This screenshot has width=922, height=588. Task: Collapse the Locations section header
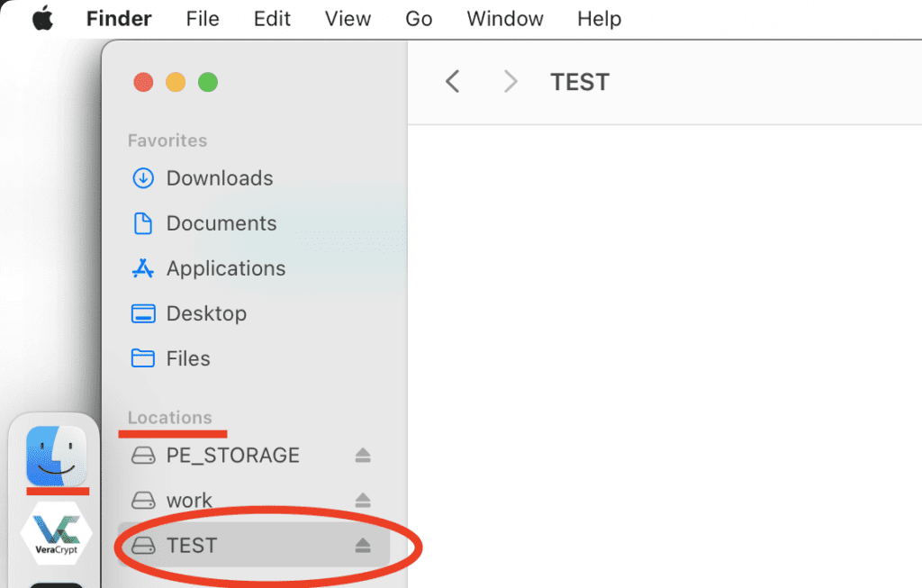point(170,418)
